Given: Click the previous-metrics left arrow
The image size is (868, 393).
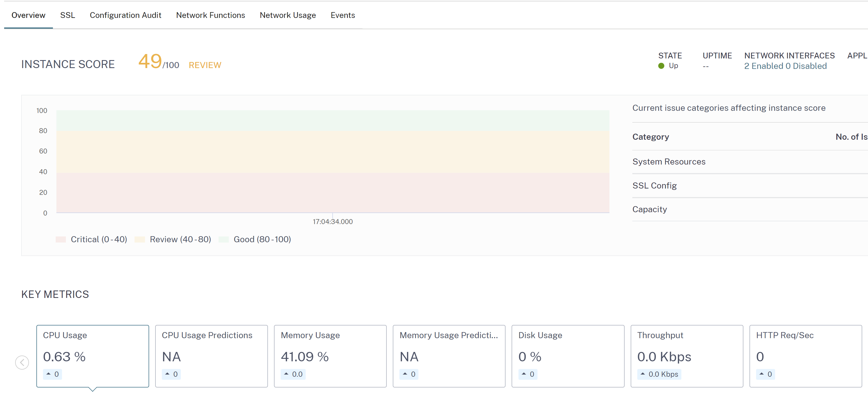Looking at the screenshot, I should click(22, 362).
